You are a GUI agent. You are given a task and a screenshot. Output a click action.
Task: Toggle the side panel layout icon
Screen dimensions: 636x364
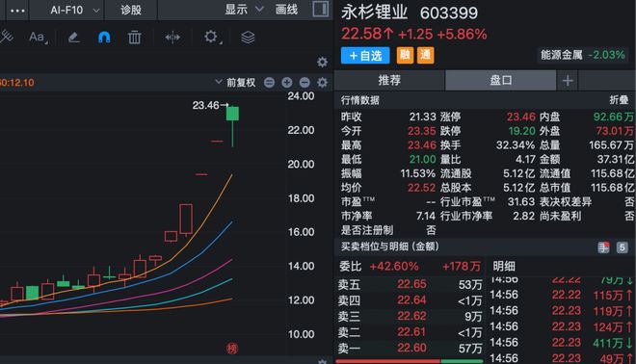pos(321,9)
